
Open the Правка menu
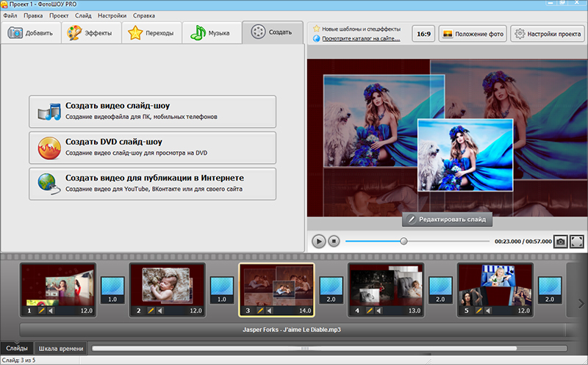[x=33, y=15]
